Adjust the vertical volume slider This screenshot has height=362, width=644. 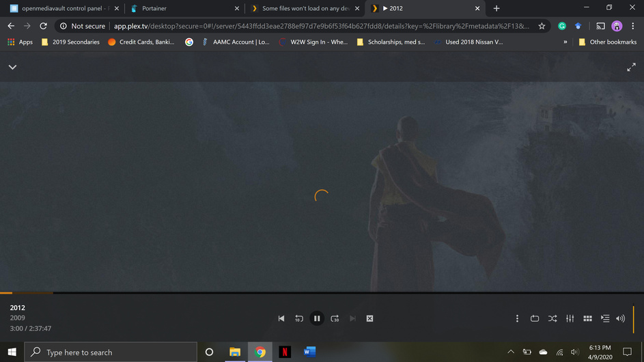[x=633, y=319]
